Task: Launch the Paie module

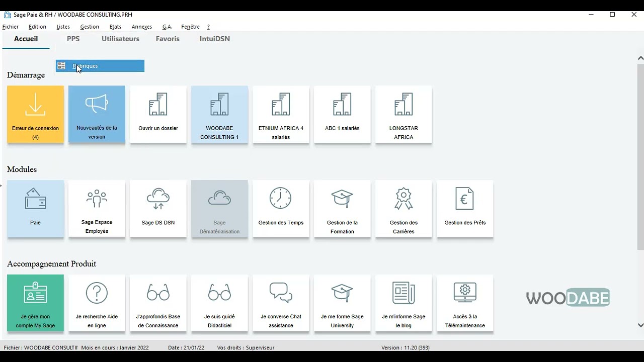Action: 35,209
